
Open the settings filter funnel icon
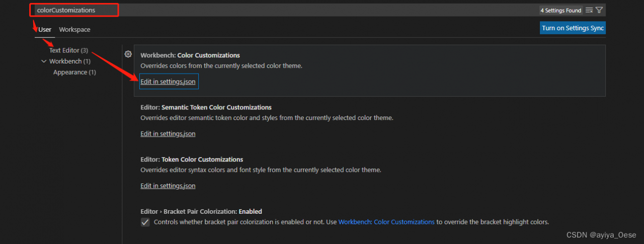tap(599, 10)
